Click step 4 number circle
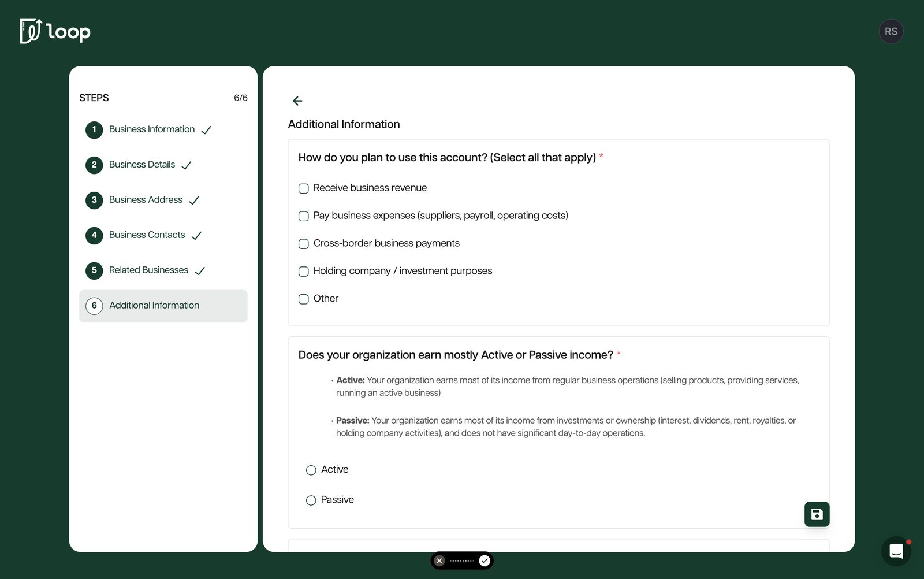924x579 pixels. pos(94,235)
